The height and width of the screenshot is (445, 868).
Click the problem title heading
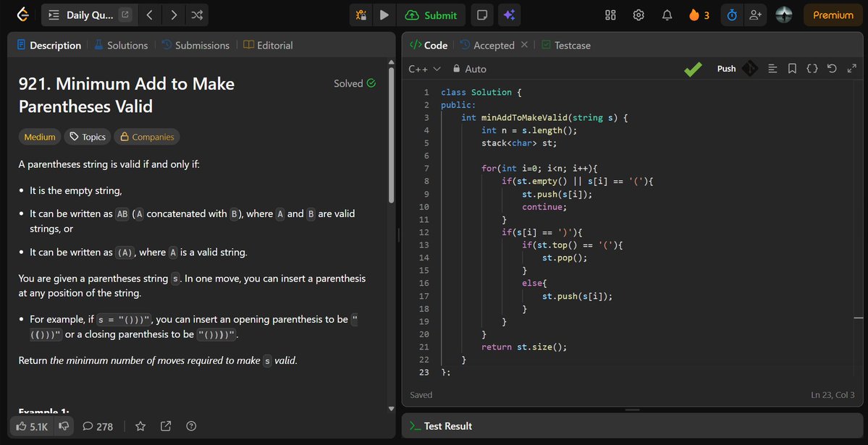(x=127, y=95)
